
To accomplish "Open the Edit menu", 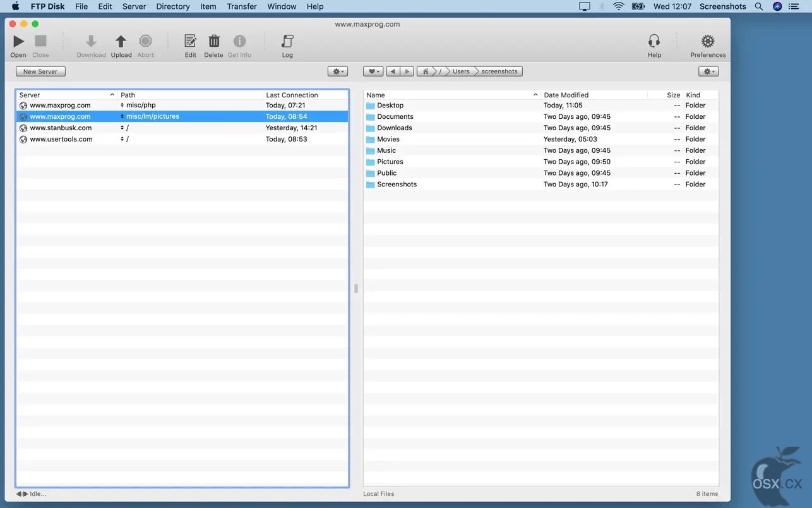I will 105,6.
